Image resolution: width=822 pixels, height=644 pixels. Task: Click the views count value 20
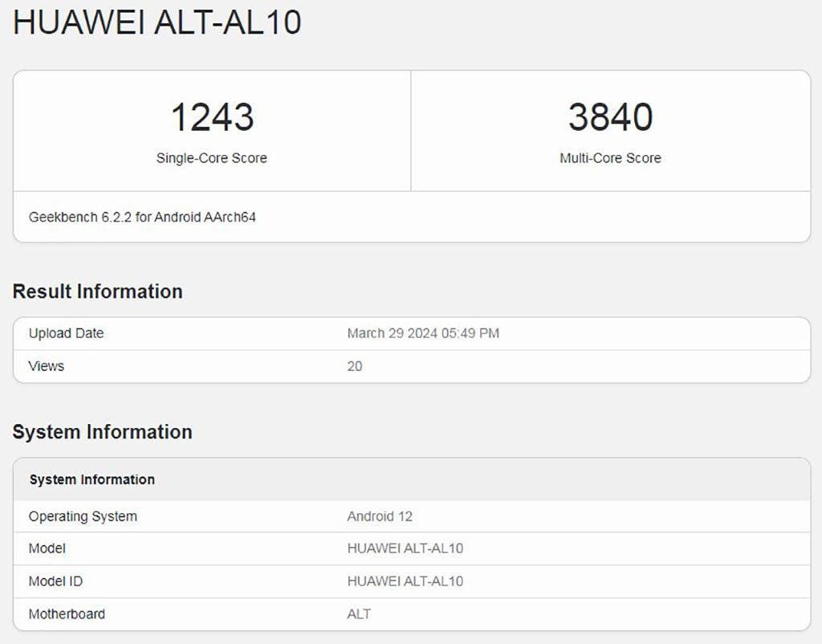point(355,366)
